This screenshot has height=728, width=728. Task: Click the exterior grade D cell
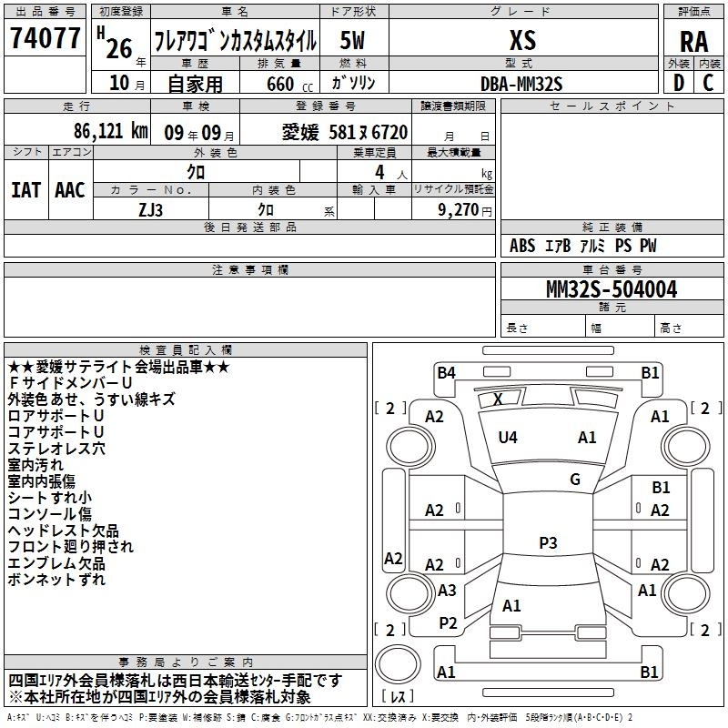coord(679,81)
